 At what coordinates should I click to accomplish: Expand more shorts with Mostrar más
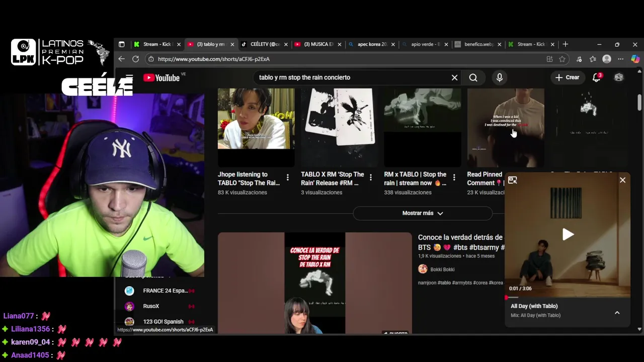click(x=423, y=213)
